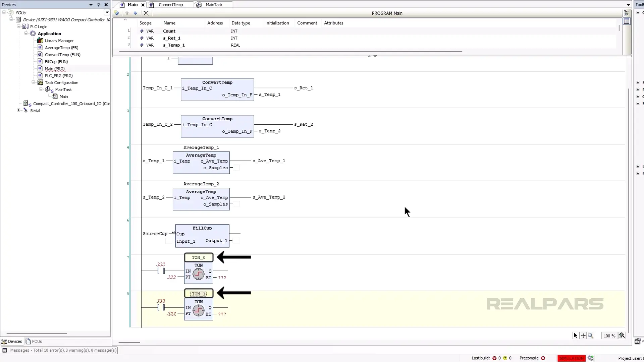Open the Library Manager
644x362 pixels.
click(59, 41)
